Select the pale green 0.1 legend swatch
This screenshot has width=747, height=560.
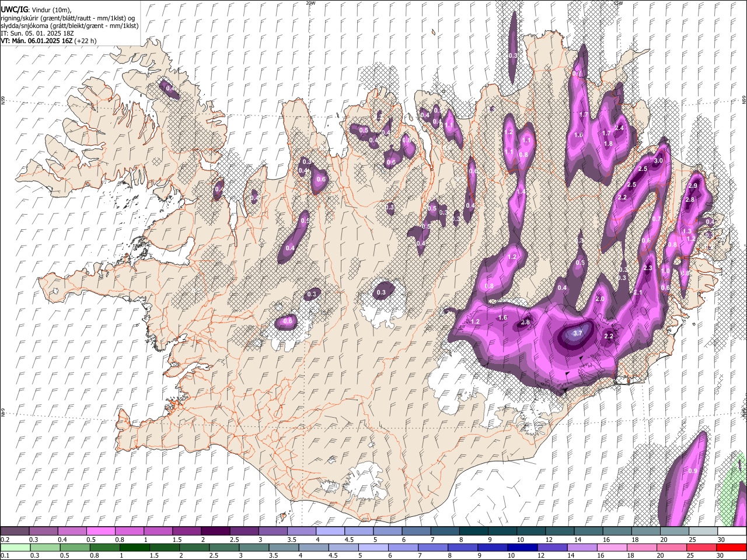[x=15, y=547]
